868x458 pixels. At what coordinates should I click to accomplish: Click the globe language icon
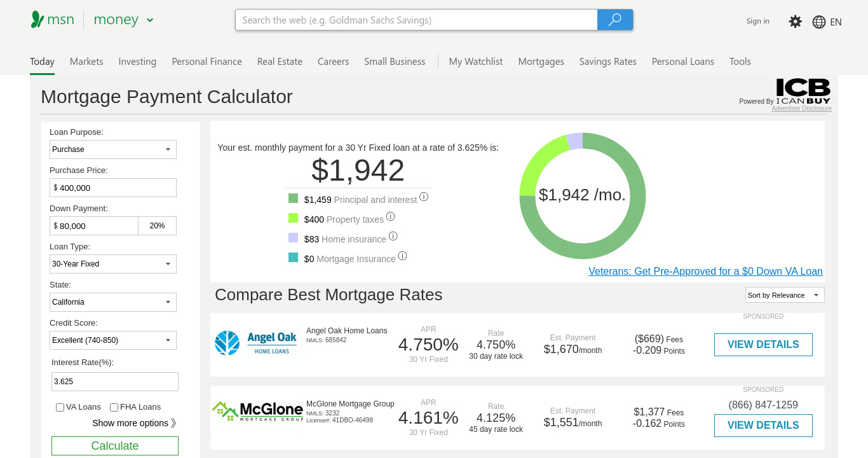tap(819, 22)
